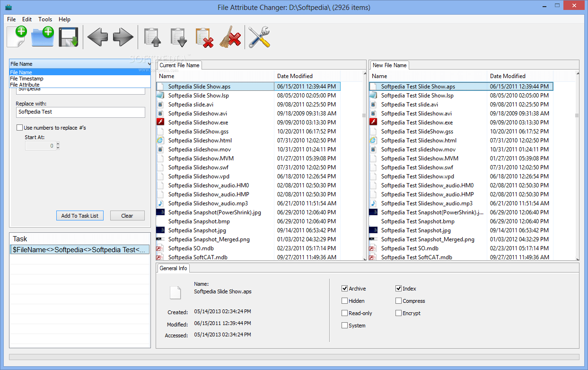Open the Edit menu
Screen dimensions: 588x370
pyautogui.click(x=27, y=19)
